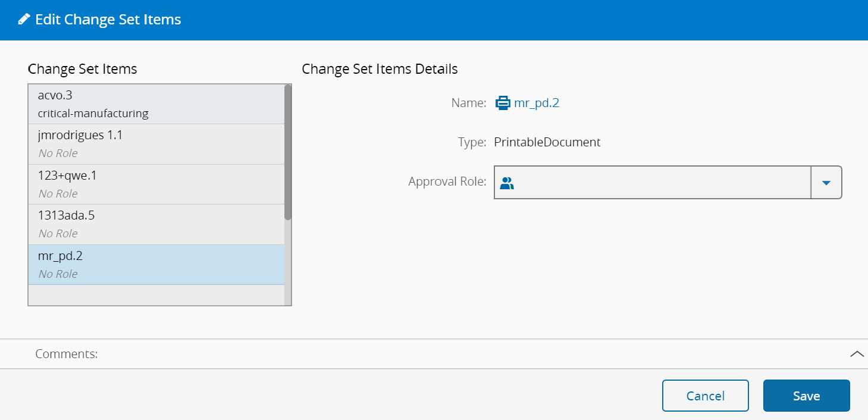Open the mr_pd.2 document link
The image size is (868, 420).
pyautogui.click(x=537, y=103)
